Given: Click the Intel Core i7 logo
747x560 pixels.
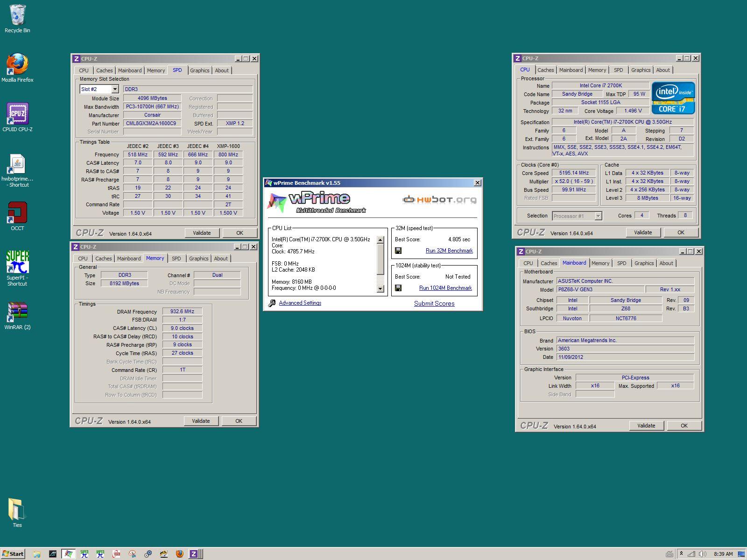Looking at the screenshot, I should (673, 98).
